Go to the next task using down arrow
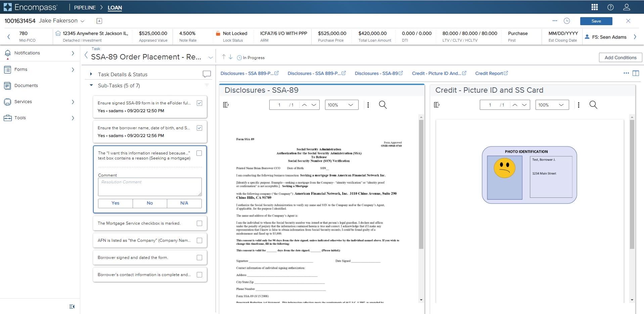This screenshot has width=644, height=314. tap(231, 57)
